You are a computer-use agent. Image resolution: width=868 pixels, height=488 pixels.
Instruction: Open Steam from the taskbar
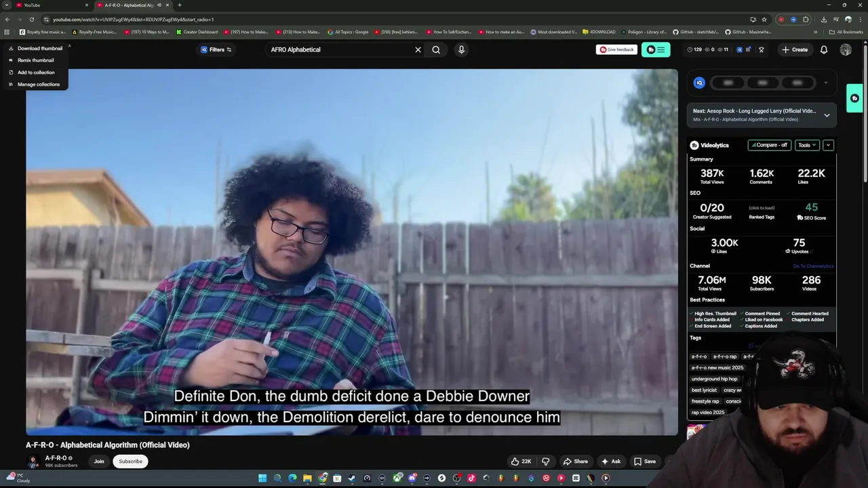352,478
